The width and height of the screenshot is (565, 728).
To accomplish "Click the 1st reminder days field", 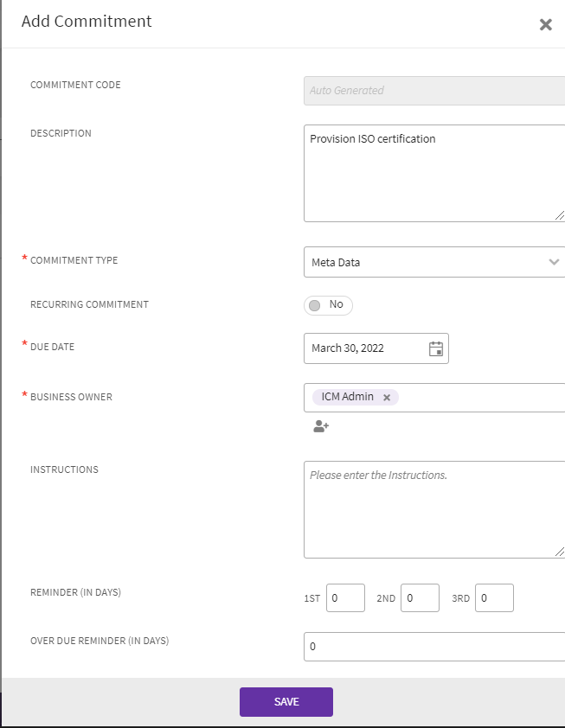I will [x=345, y=598].
